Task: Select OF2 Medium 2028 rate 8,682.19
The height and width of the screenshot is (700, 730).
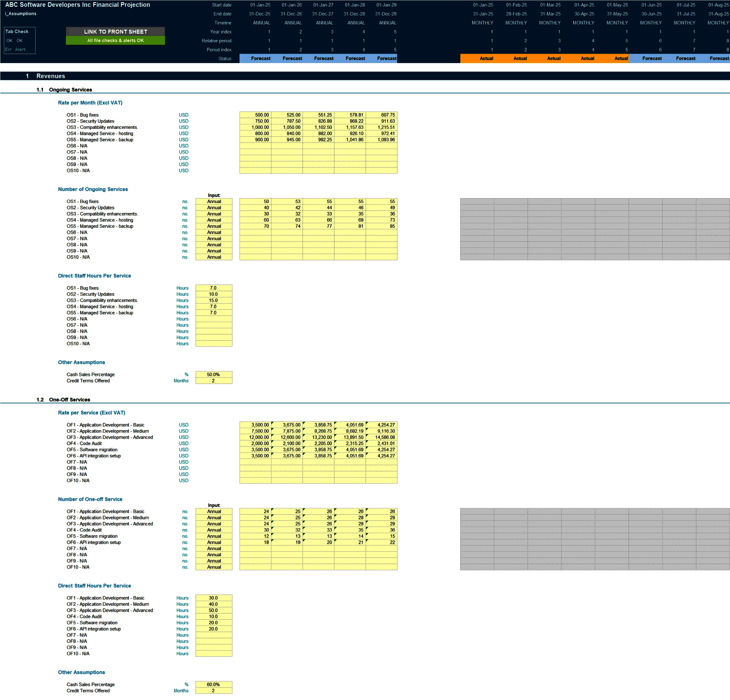Action: click(350, 431)
